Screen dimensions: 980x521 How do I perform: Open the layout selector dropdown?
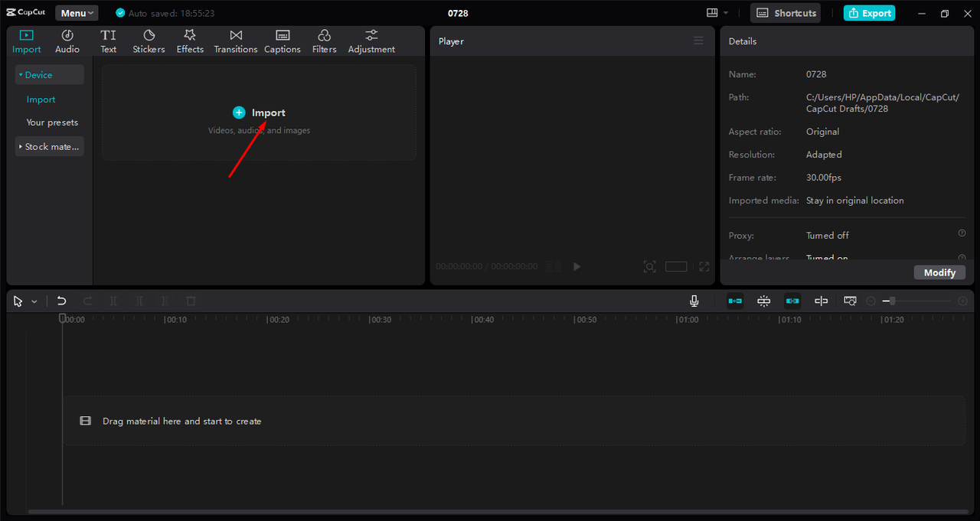tap(717, 13)
